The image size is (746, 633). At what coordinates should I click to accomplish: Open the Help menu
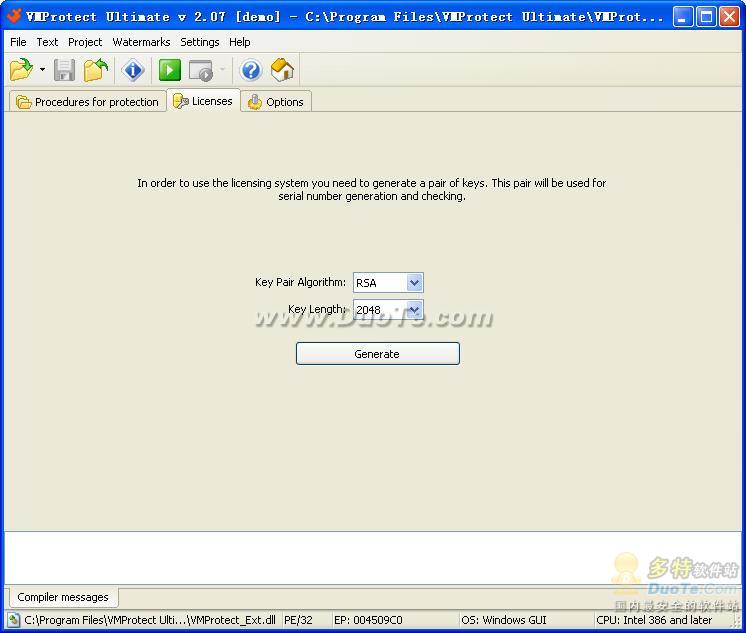tap(239, 42)
